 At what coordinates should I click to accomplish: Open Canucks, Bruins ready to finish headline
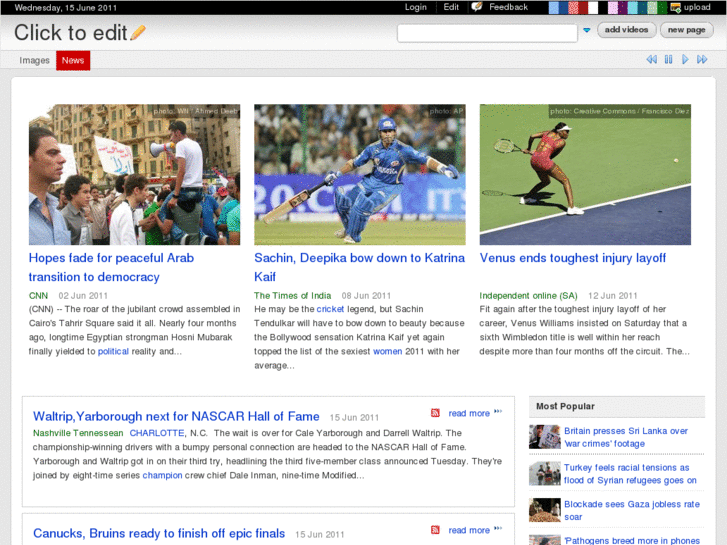coord(159,533)
